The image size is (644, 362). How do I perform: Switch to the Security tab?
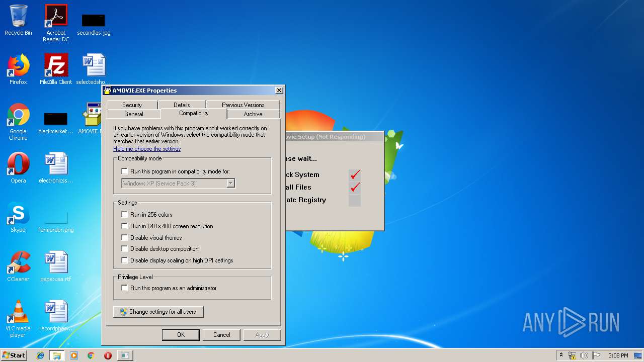132,105
